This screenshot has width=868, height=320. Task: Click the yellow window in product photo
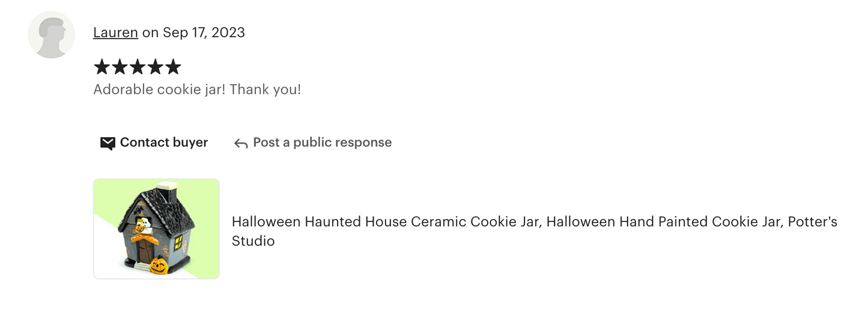tap(178, 242)
